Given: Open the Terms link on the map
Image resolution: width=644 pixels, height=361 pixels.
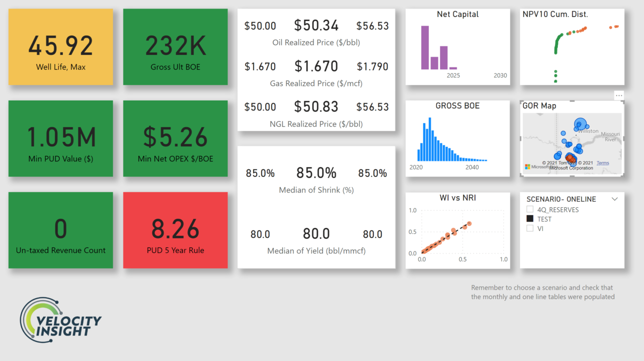Looking at the screenshot, I should (603, 163).
